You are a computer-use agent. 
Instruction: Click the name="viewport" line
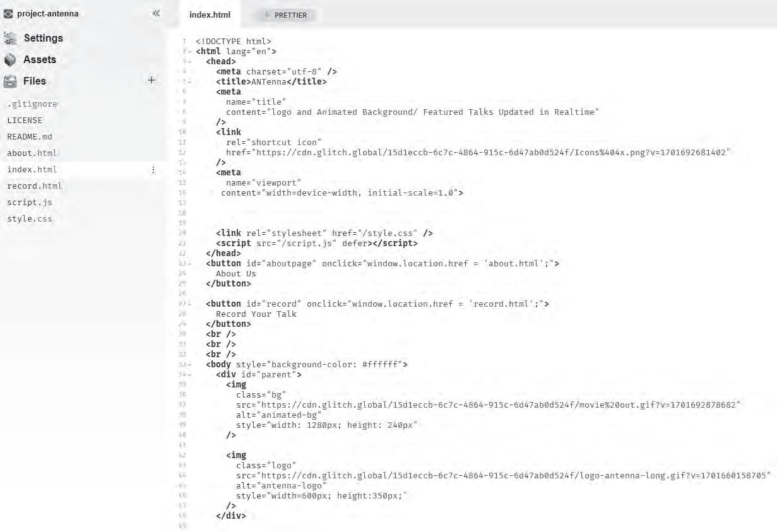[264, 183]
